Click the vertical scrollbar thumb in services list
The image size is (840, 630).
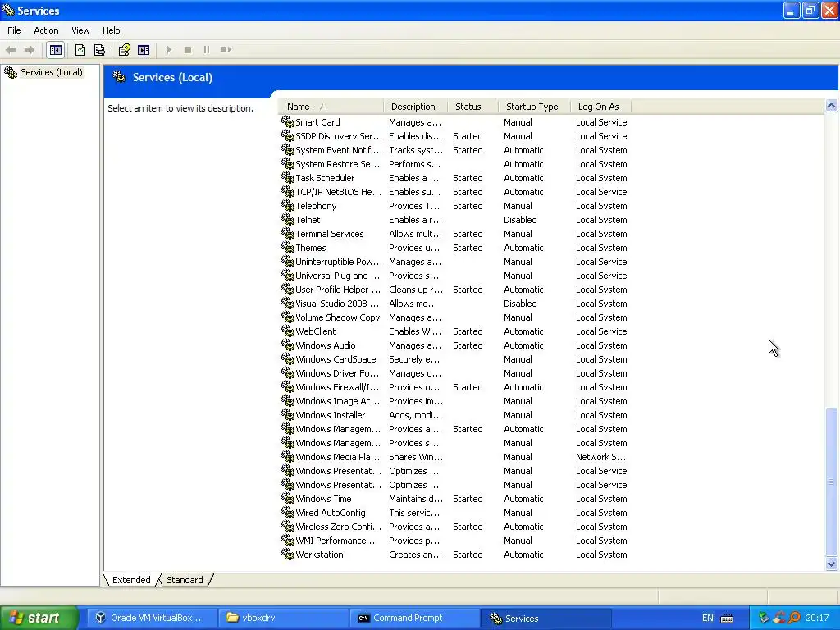pos(832,482)
